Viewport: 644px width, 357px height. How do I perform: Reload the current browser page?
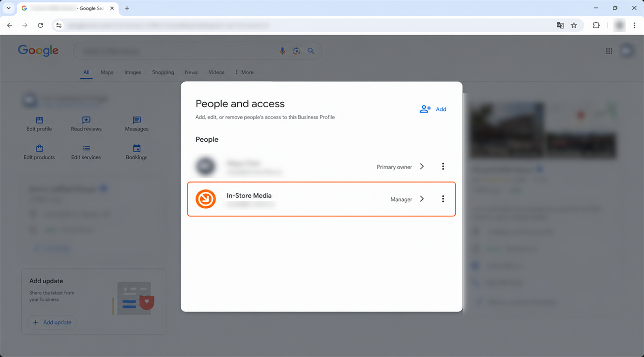click(x=41, y=25)
